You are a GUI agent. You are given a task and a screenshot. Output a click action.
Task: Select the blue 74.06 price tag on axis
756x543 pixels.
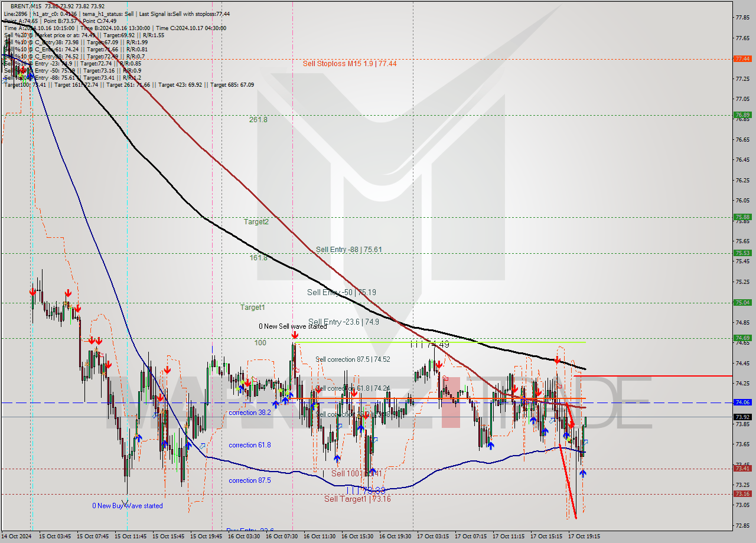[x=742, y=403]
